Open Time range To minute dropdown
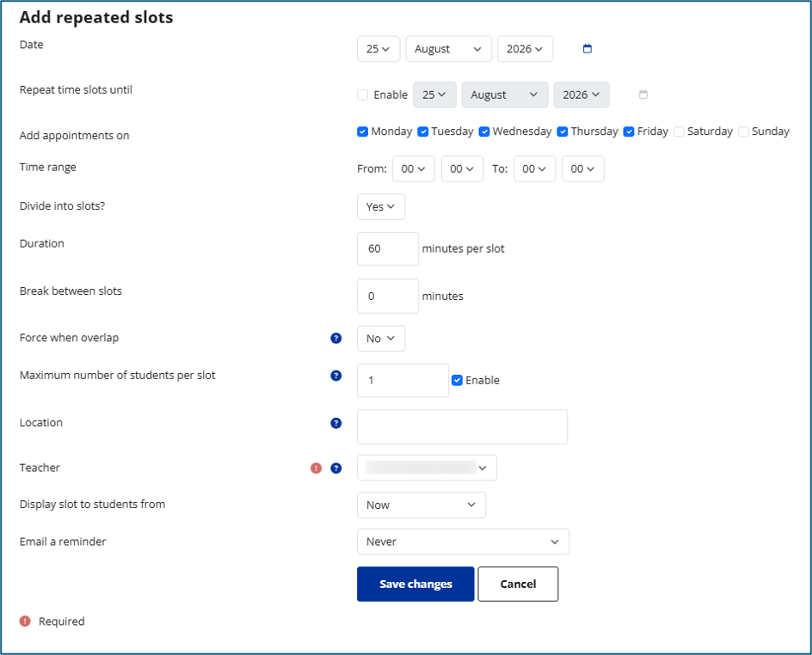Viewport: 812px width, 655px height. 583,168
